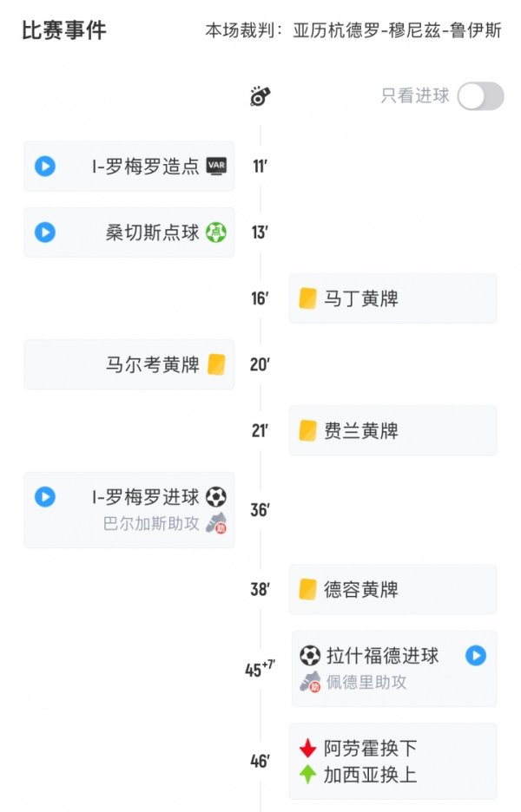The image size is (521, 812).
Task: Click the yellow card icon beside 马丁黄牌
Action: [307, 298]
